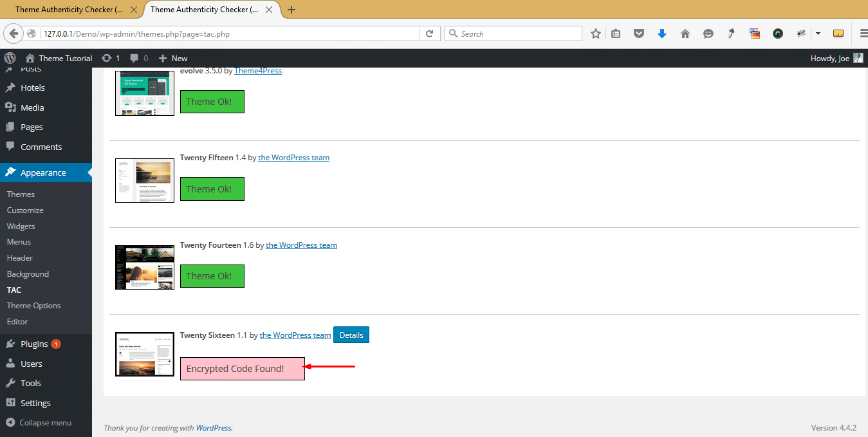Launch the yellow ruler measure tool
The width and height of the screenshot is (868, 437).
pyautogui.click(x=838, y=33)
